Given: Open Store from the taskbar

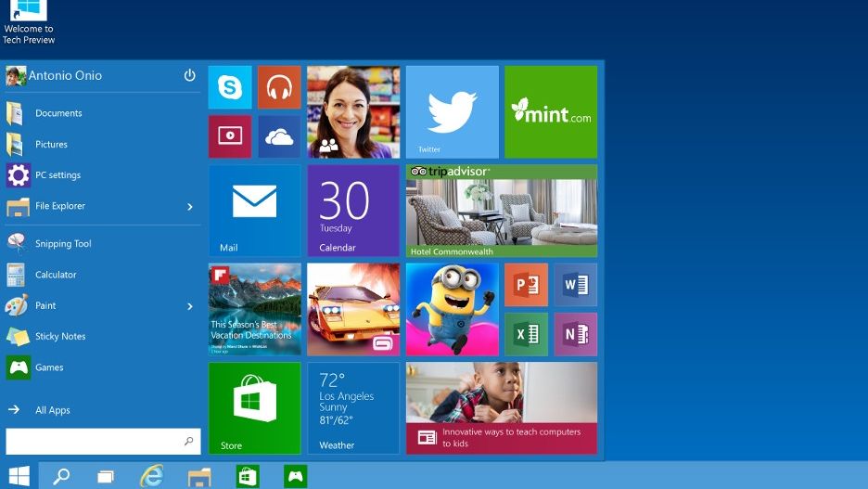Looking at the screenshot, I should 248,476.
